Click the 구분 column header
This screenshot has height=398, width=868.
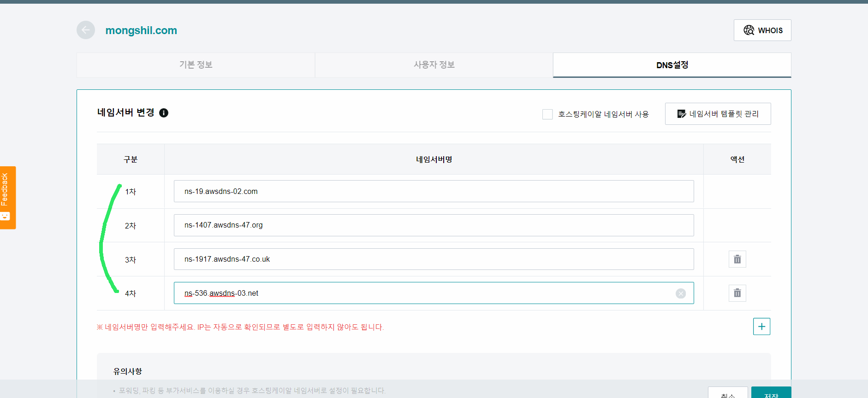[131, 159]
